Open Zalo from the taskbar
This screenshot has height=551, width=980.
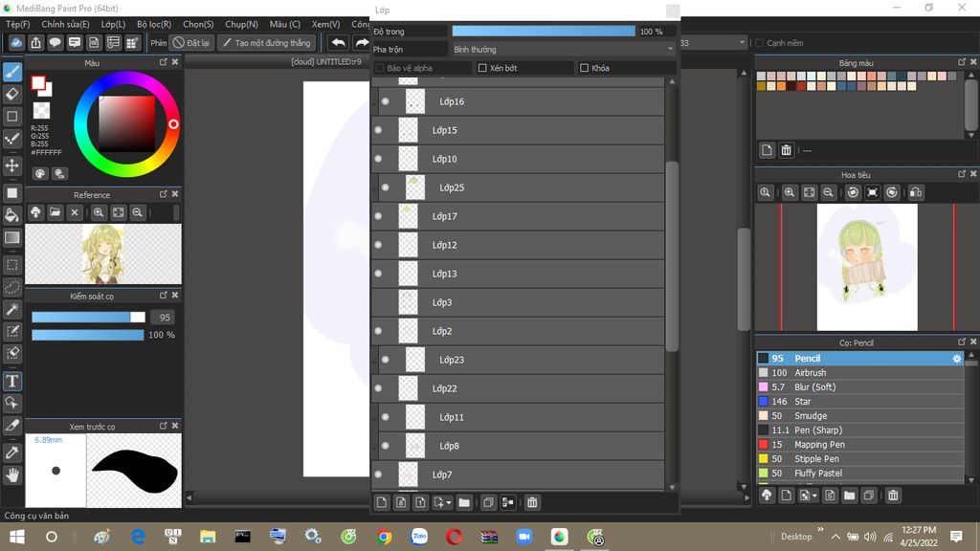pos(419,537)
